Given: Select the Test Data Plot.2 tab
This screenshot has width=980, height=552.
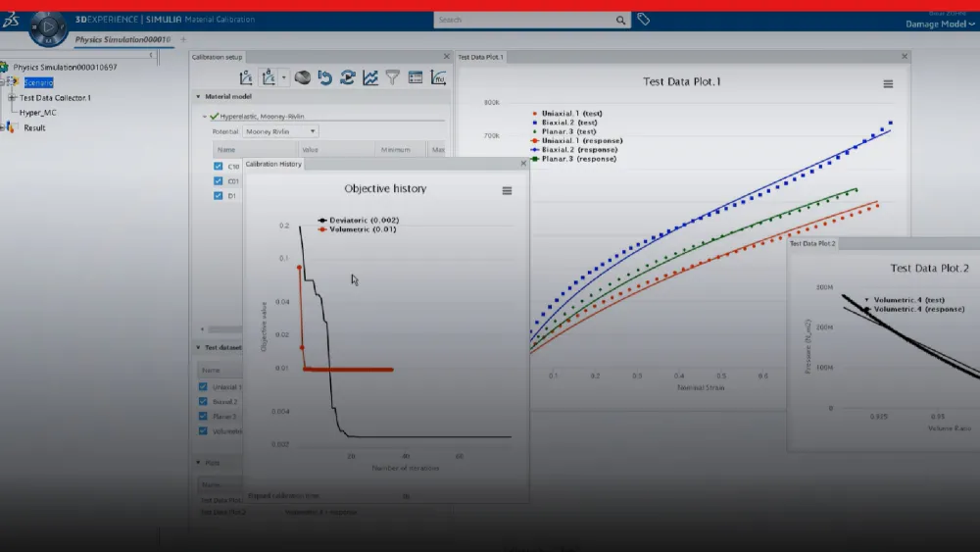Looking at the screenshot, I should [x=811, y=243].
